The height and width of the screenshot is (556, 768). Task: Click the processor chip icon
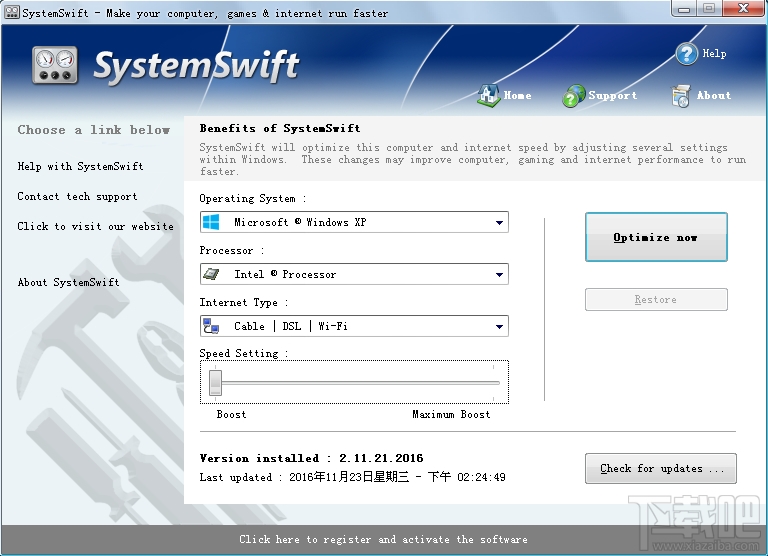click(x=211, y=274)
